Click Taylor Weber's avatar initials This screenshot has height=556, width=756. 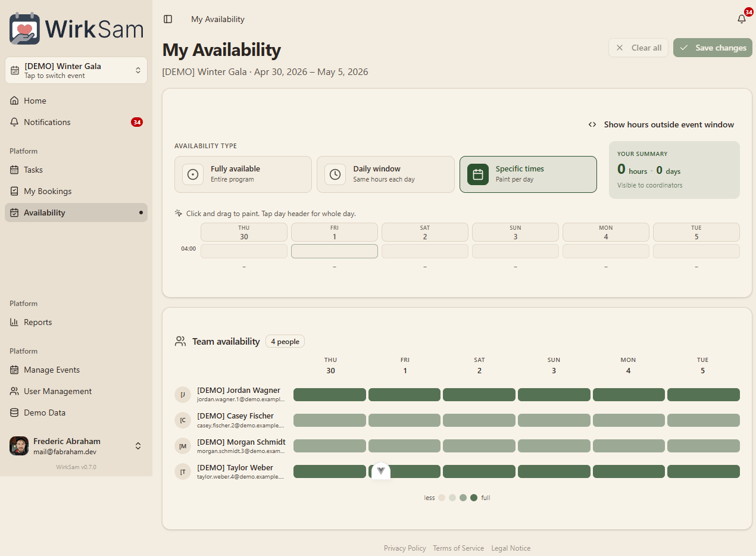(183, 472)
